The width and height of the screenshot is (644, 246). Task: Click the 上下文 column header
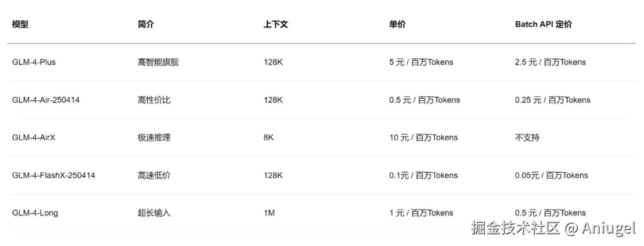[275, 24]
